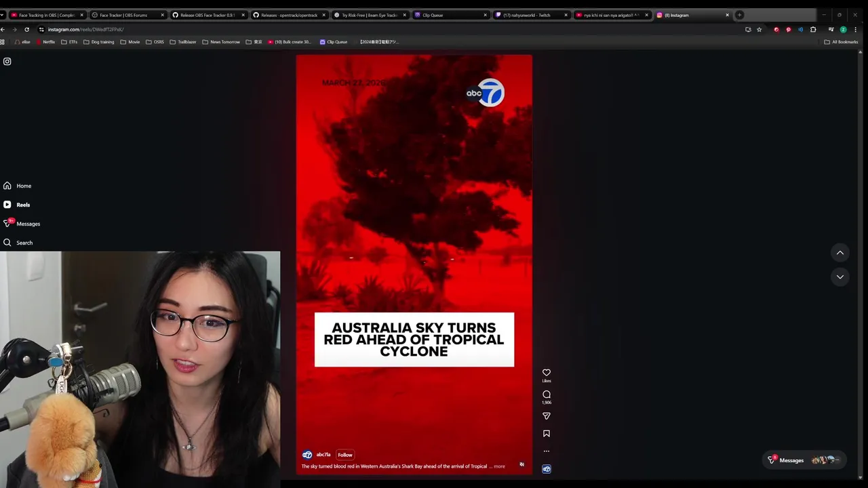Follow the abc7la account
The image size is (868, 488).
[345, 455]
